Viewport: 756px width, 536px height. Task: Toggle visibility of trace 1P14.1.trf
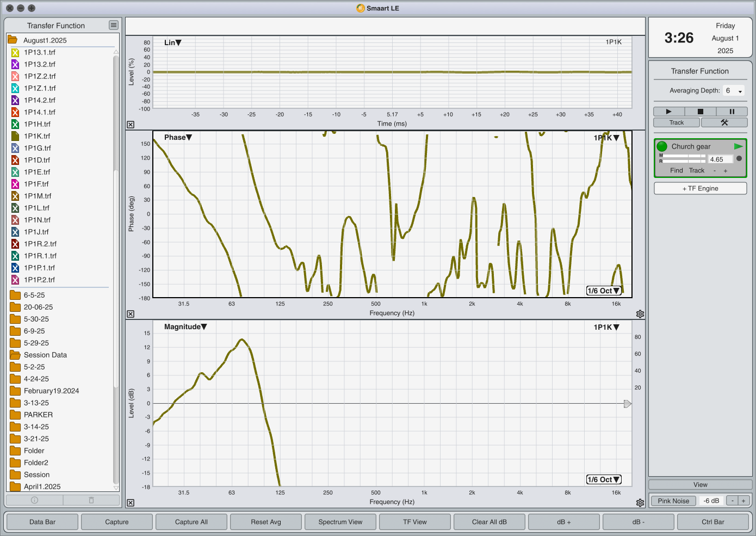pos(15,113)
